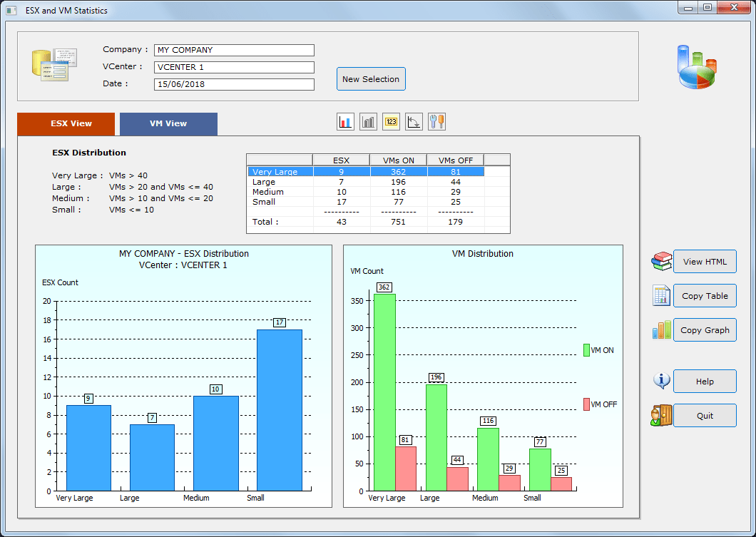Open the report with View HTML
756x537 pixels.
pyautogui.click(x=705, y=261)
